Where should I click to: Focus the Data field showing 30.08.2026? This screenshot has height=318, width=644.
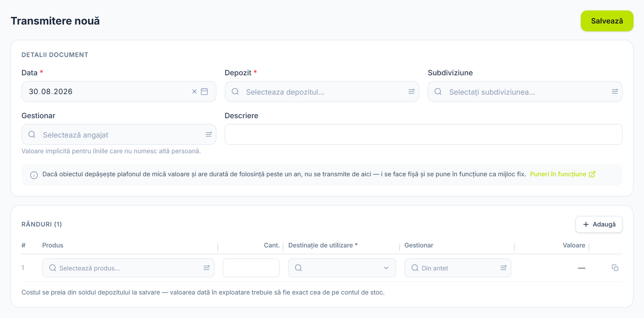(118, 92)
